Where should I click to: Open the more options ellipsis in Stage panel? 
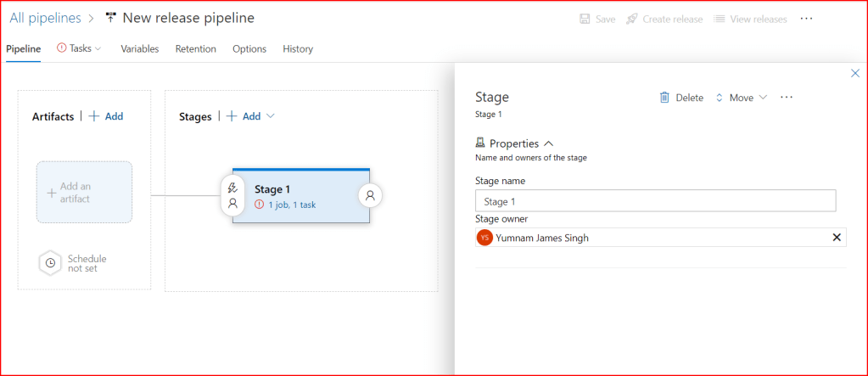[787, 98]
